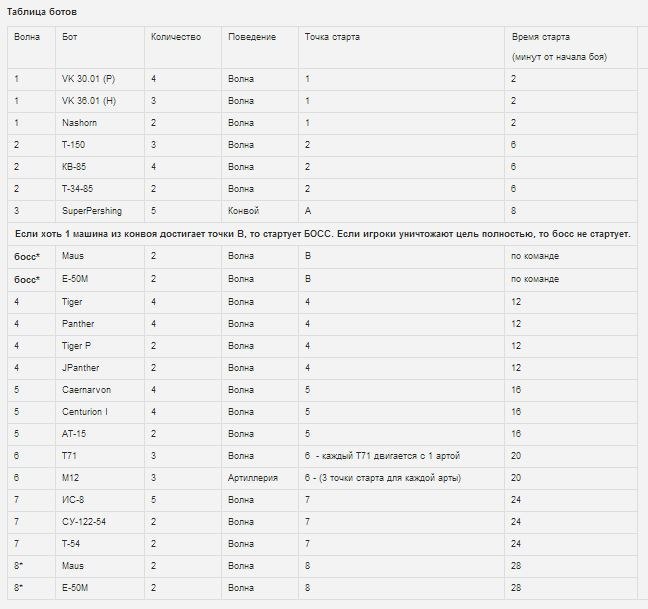This screenshot has height=609, width=648.
Task: Select the "Волна" column header
Action: pyautogui.click(x=28, y=37)
